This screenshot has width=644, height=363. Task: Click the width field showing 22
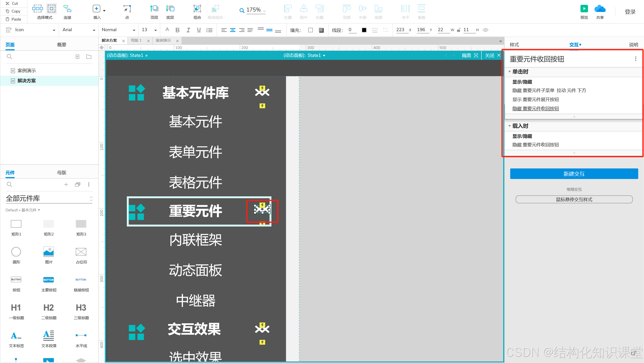pos(443,30)
